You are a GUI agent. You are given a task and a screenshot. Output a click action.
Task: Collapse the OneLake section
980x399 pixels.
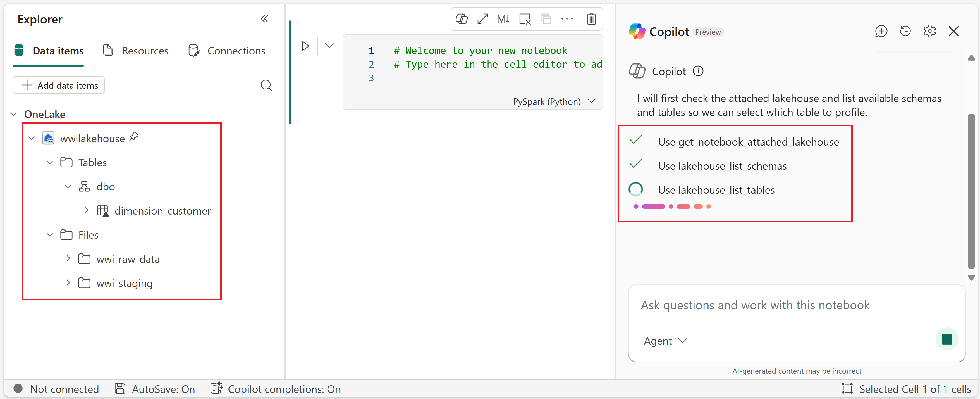pyautogui.click(x=14, y=114)
